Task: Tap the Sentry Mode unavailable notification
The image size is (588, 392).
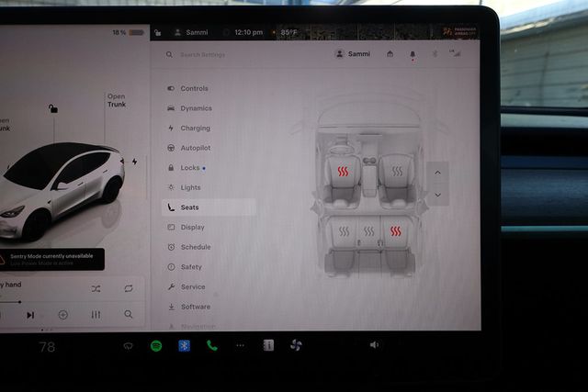Action: [52, 259]
